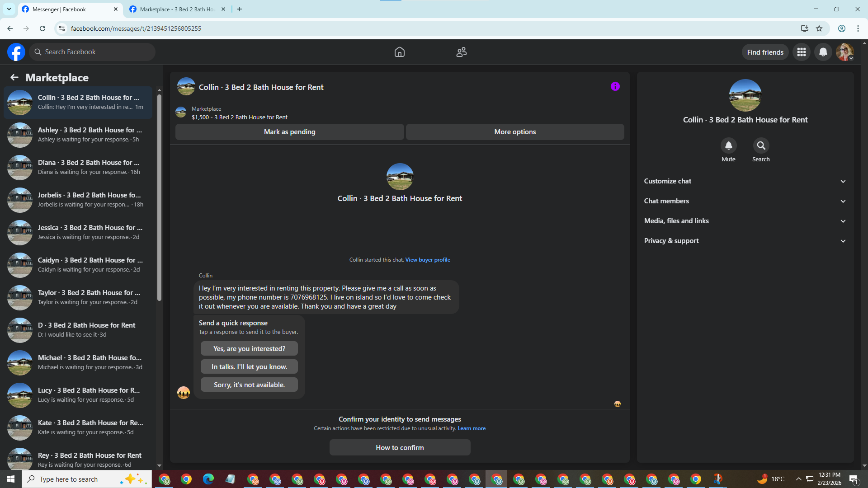
Task: Click Mark as pending button
Action: coord(289,132)
